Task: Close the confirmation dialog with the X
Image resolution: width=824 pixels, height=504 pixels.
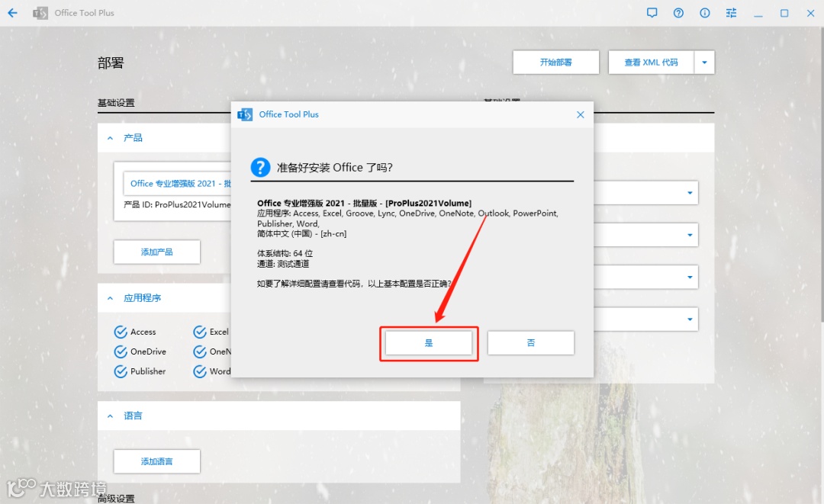Action: (x=580, y=114)
